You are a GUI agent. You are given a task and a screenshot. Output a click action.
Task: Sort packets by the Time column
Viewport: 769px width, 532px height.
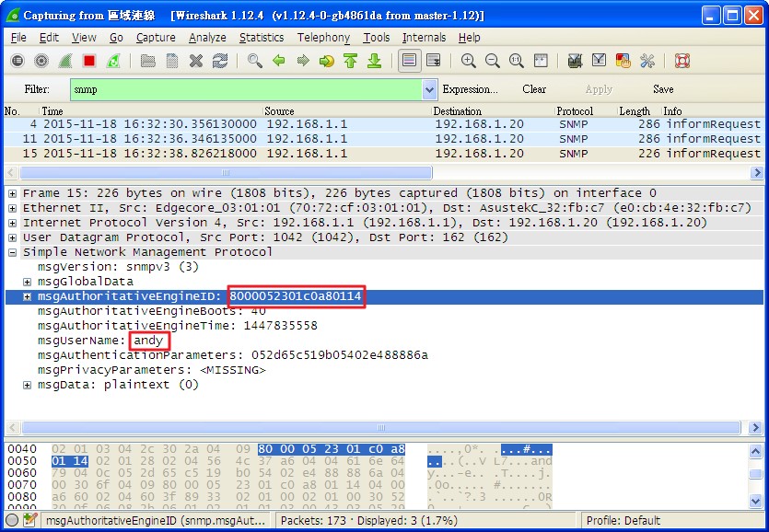[x=150, y=110]
